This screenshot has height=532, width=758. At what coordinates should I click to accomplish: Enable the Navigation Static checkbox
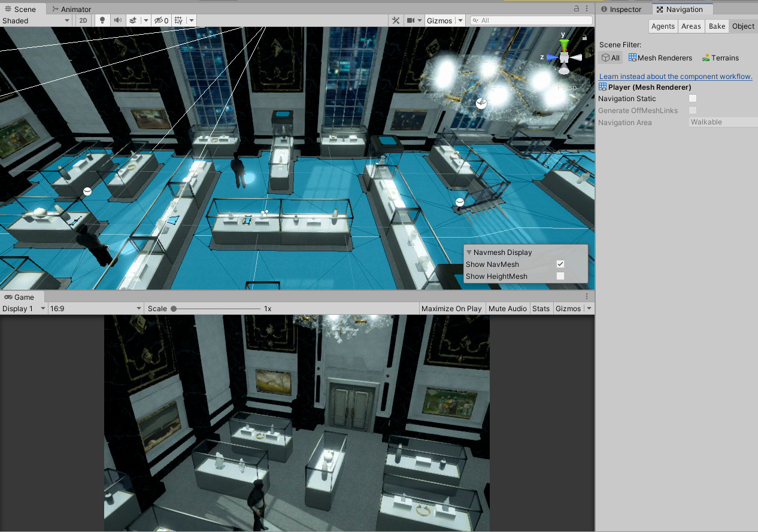point(693,98)
